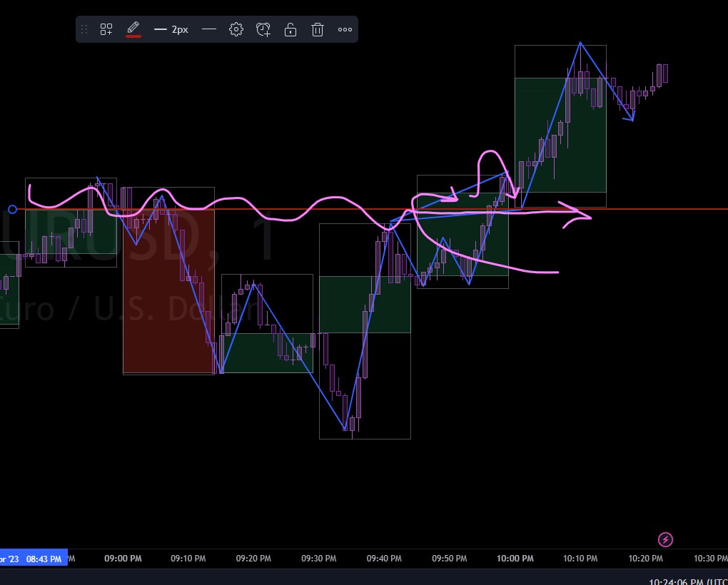Click the 10:00 PM time axis label
This screenshot has height=585, width=728.
click(x=515, y=559)
